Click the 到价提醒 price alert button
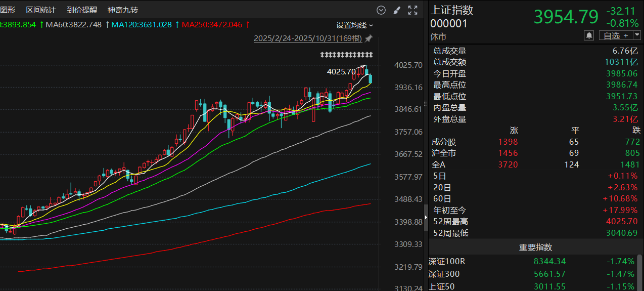 pos(82,10)
